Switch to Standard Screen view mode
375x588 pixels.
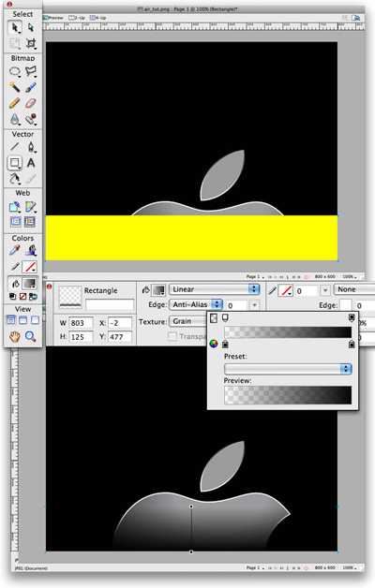11,320
